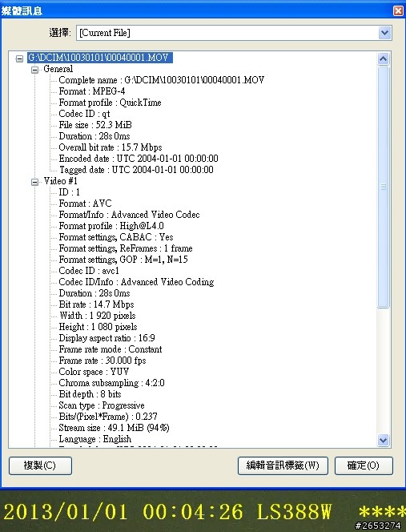
Task: Select 'Frame rate mode : Constant' row
Action: (111, 349)
